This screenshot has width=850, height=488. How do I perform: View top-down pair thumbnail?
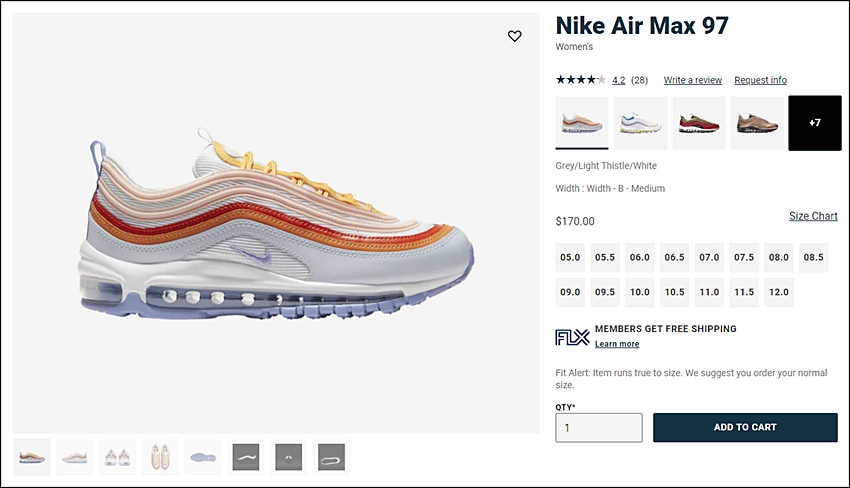click(160, 457)
